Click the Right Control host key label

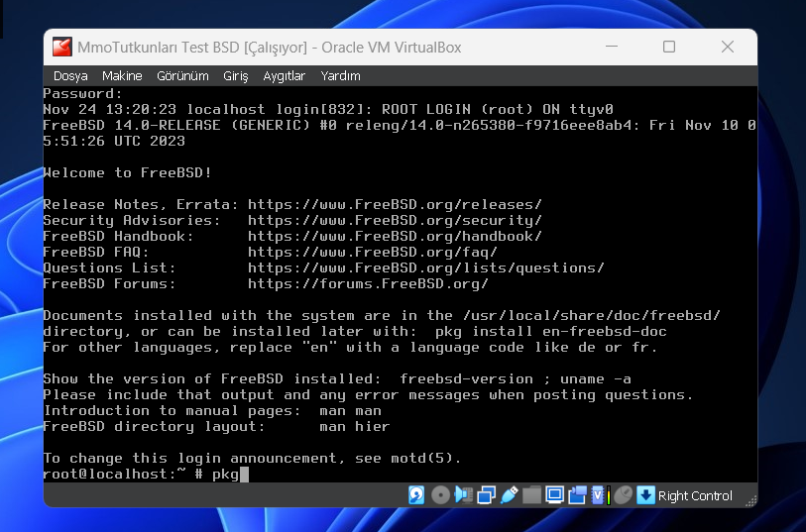tap(695, 495)
